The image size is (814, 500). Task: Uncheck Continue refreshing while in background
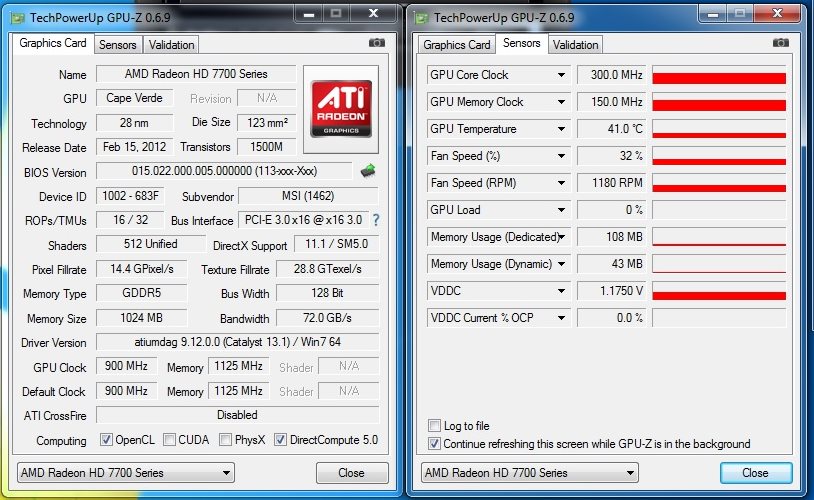coord(435,444)
